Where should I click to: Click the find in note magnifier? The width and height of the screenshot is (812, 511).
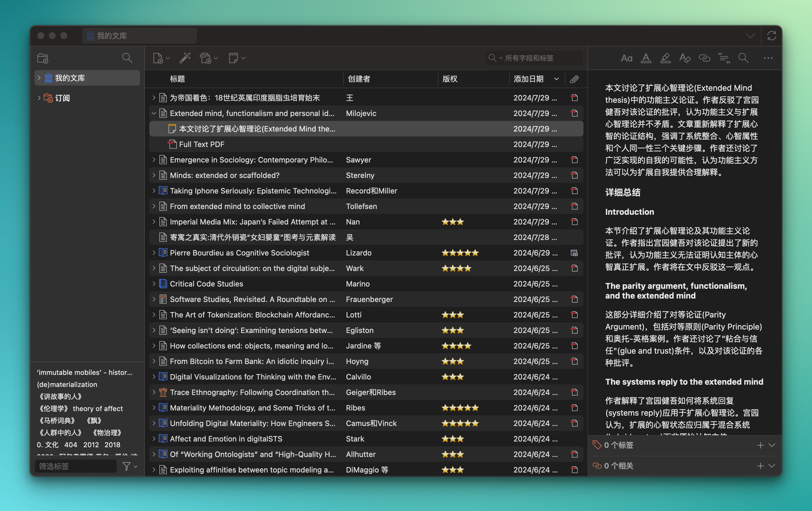[743, 58]
